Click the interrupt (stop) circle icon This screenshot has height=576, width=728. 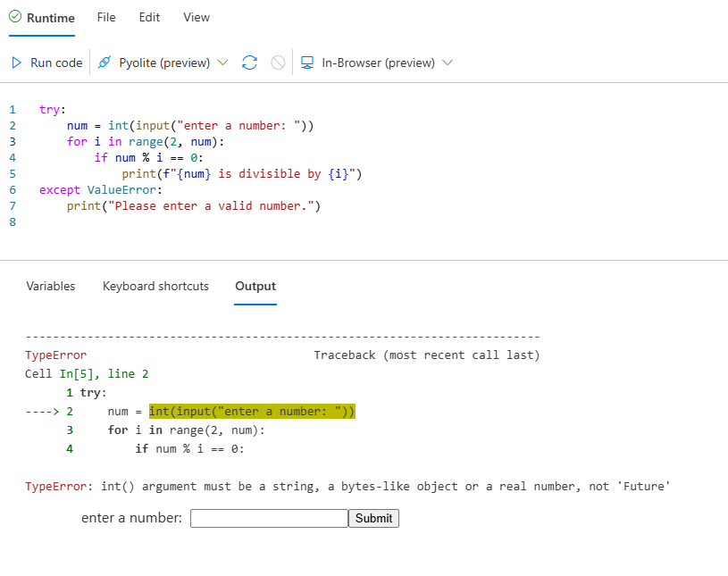pos(278,63)
